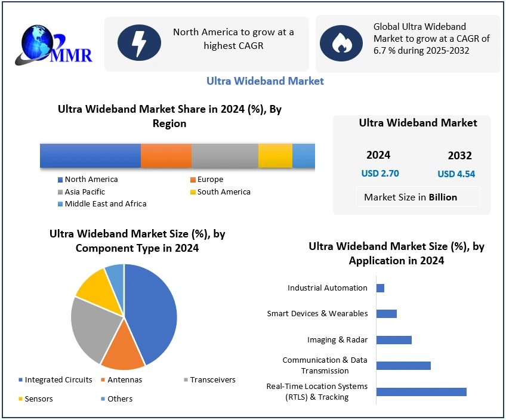Click the Sensors legend marker
The height and width of the screenshot is (420, 506).
click(21, 399)
